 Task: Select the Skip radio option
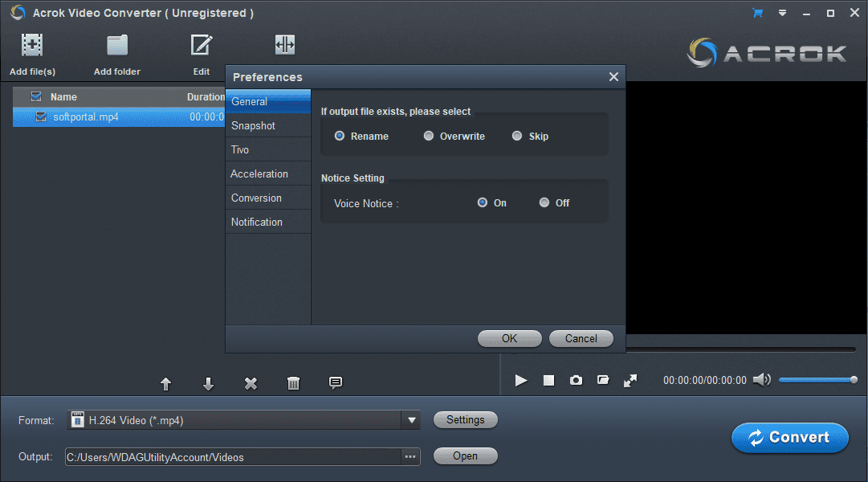click(517, 136)
